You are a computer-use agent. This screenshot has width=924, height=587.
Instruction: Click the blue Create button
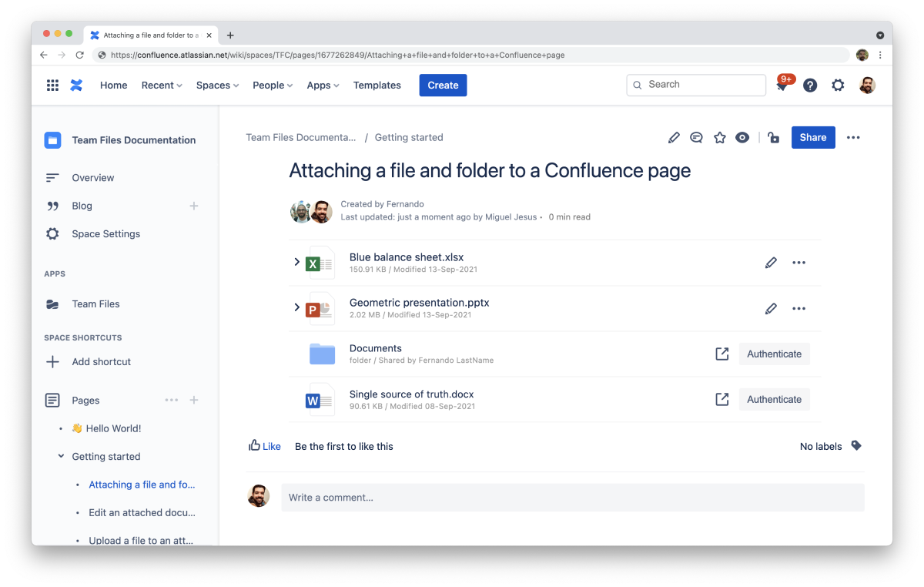443,86
